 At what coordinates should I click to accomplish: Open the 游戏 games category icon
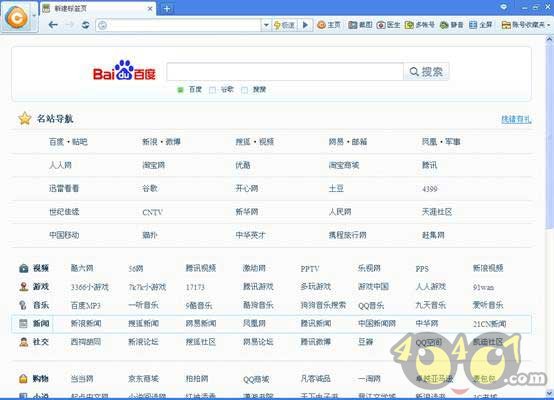click(24, 287)
